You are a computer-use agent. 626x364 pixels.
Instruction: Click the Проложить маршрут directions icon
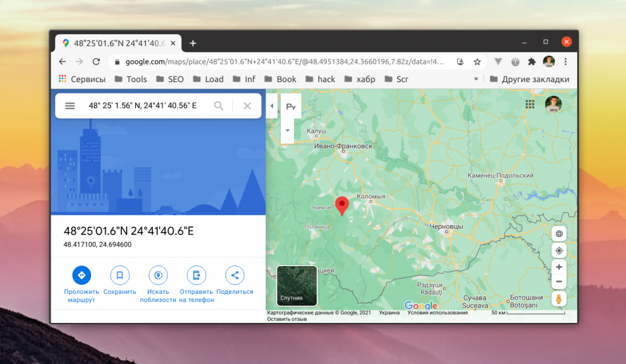tap(82, 275)
